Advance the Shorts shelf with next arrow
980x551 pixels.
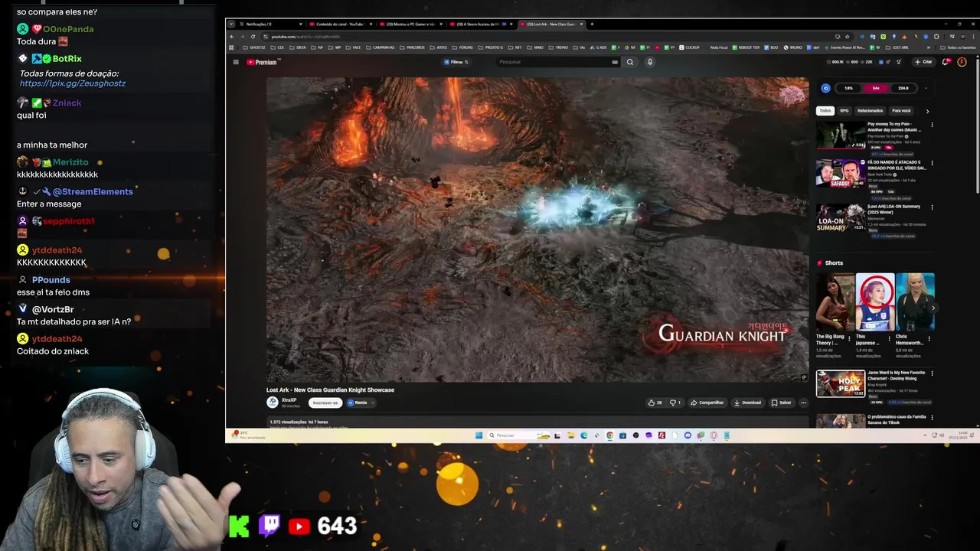tap(933, 308)
